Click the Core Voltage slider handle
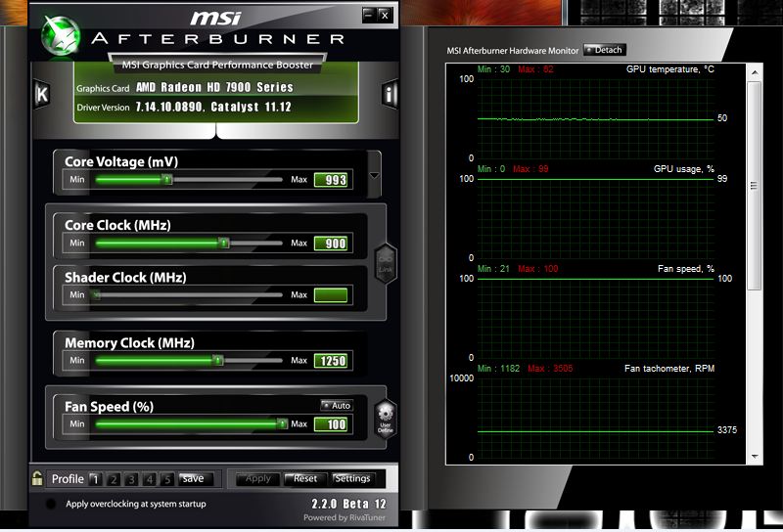Screen dimensions: 783x532 pos(168,179)
